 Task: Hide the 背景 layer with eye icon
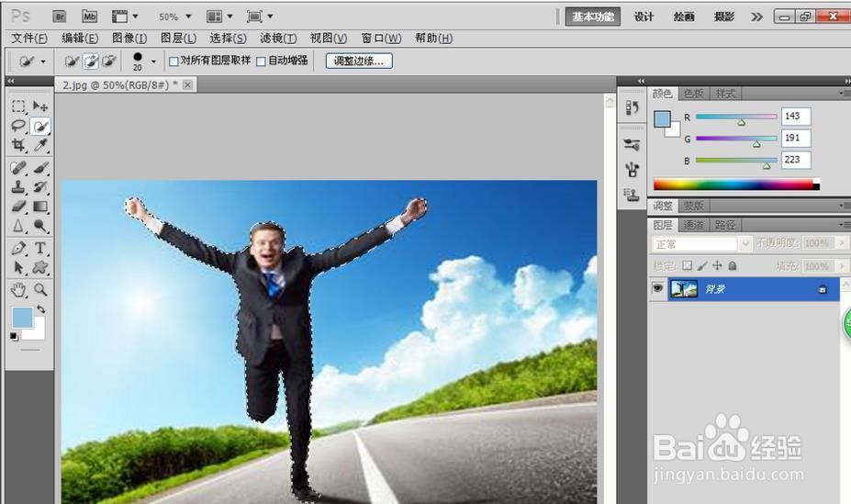pos(657,288)
